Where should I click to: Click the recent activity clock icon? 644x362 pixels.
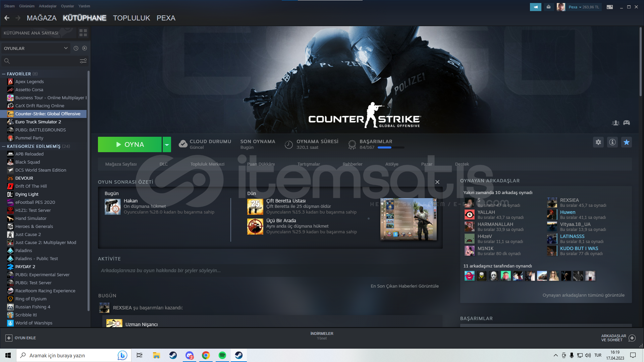pyautogui.click(x=76, y=48)
